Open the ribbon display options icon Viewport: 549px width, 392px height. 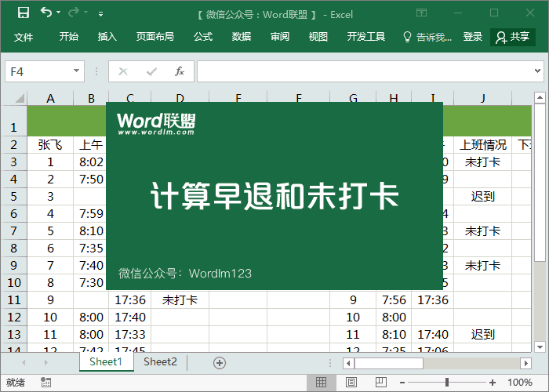click(x=421, y=13)
